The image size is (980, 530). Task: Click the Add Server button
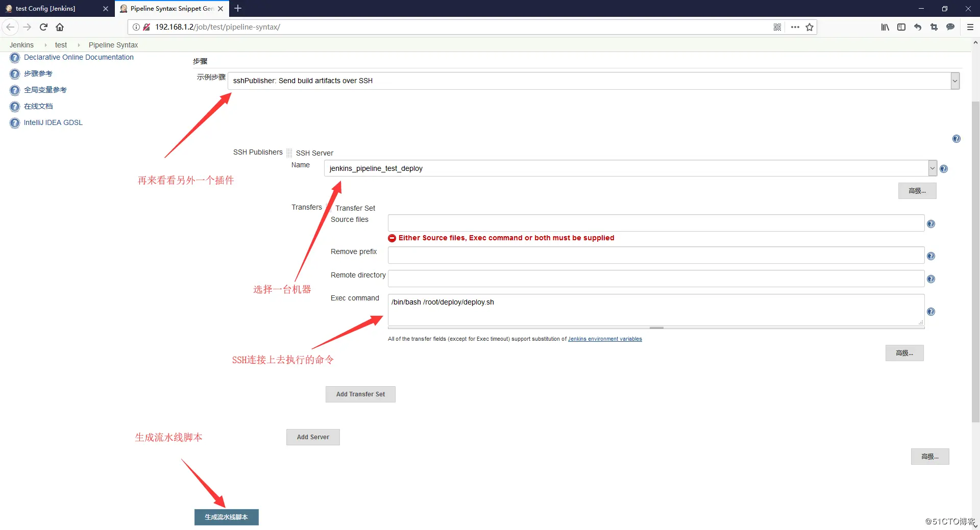coord(313,437)
